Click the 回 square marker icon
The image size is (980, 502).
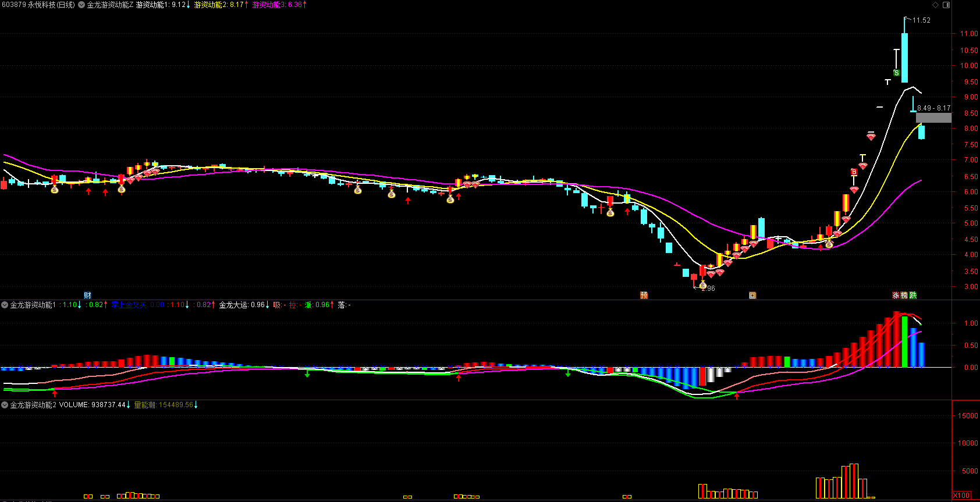click(x=752, y=295)
